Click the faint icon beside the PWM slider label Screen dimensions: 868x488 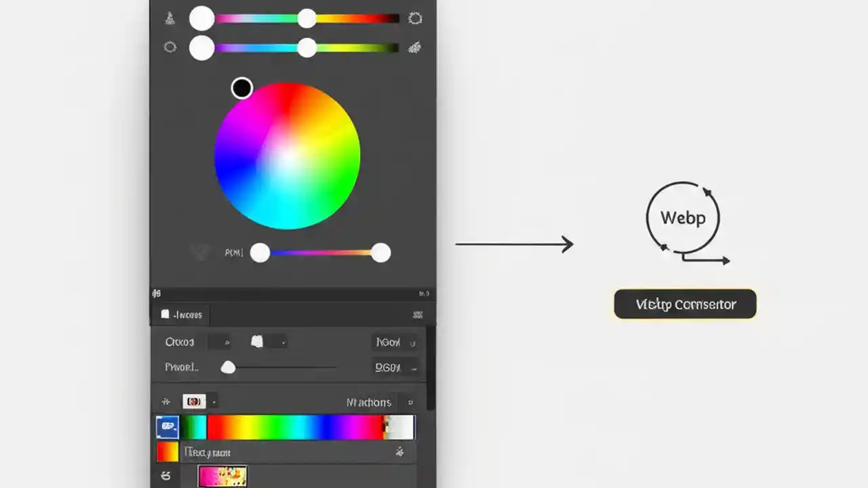pos(199,251)
